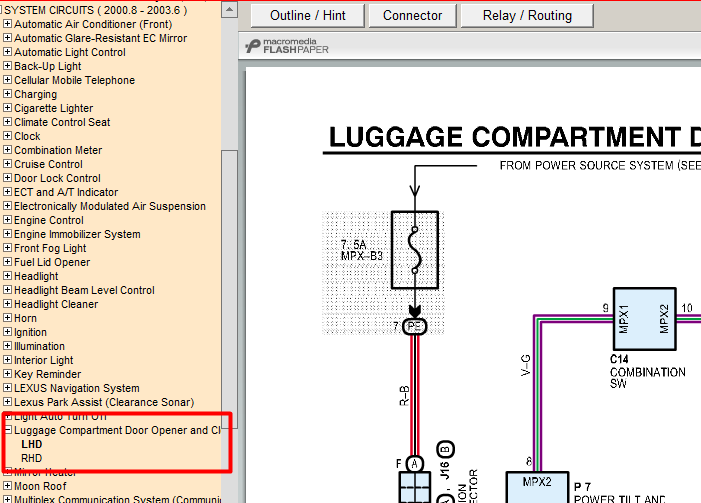
Task: Expand Automatic Glare-Resistant EC Mirror
Action: (7, 38)
